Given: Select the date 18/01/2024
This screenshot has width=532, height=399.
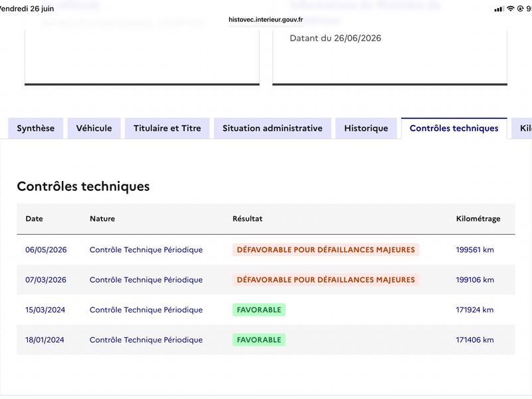Looking at the screenshot, I should point(45,340).
